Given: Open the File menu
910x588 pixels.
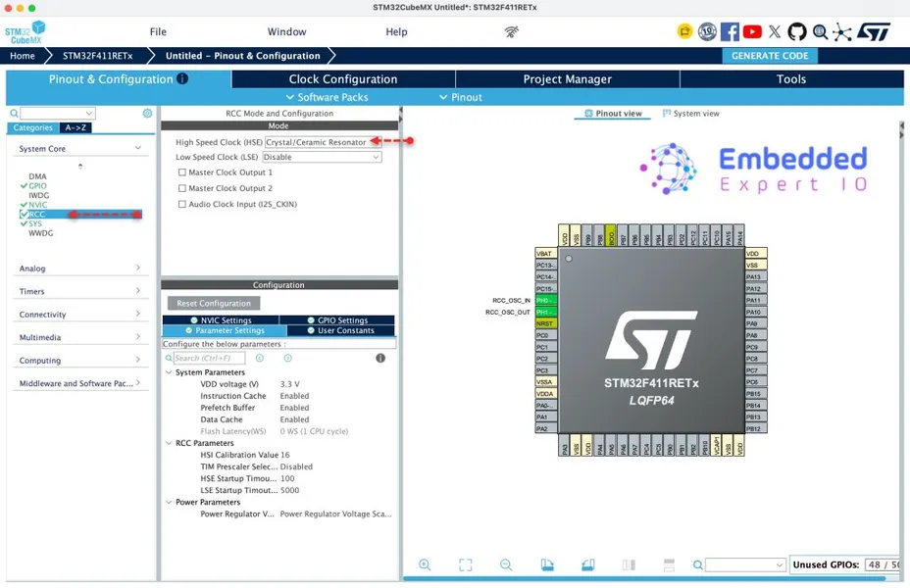Looking at the screenshot, I should coord(158,32).
